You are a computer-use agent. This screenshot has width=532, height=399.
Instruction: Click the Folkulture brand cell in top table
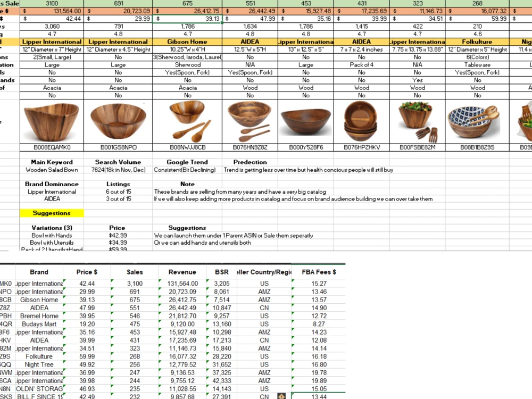(x=477, y=41)
